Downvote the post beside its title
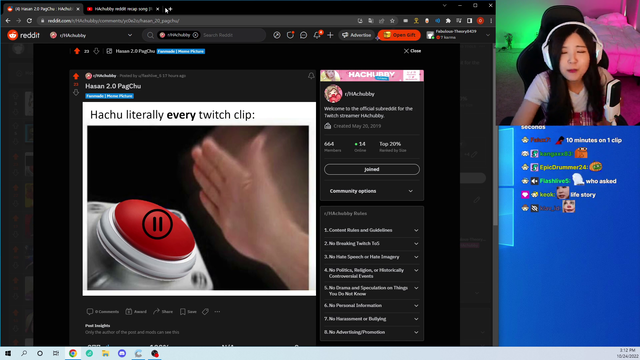 pos(76,93)
